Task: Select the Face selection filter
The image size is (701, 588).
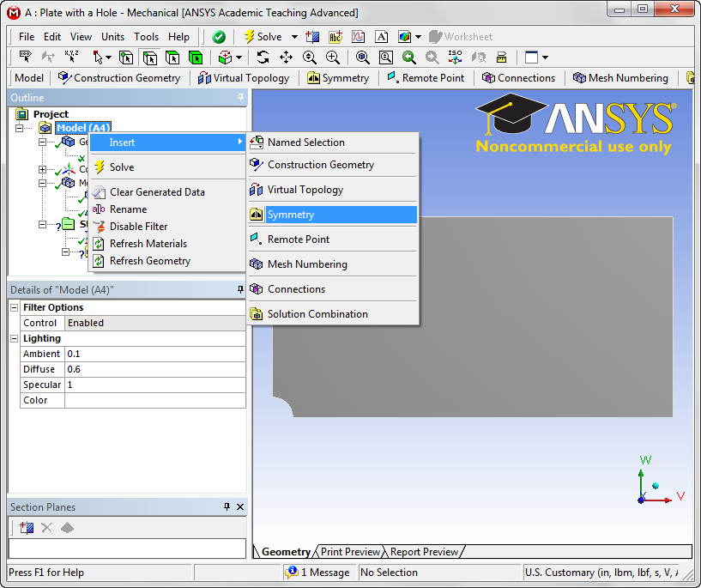Action: [x=172, y=58]
